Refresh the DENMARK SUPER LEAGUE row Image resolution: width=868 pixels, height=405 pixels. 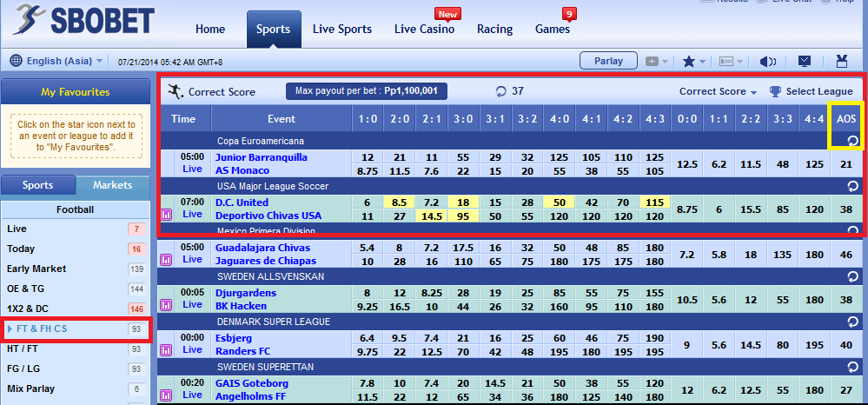[x=853, y=322]
